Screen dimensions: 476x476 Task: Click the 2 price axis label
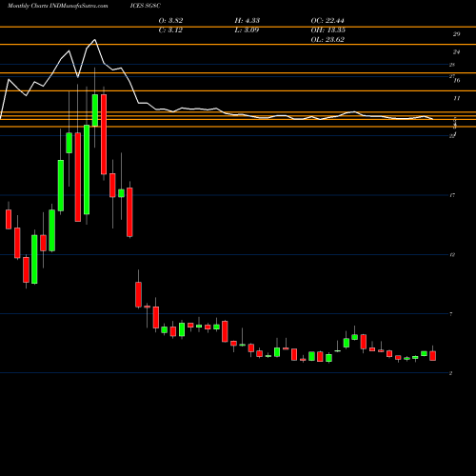click(x=451, y=373)
